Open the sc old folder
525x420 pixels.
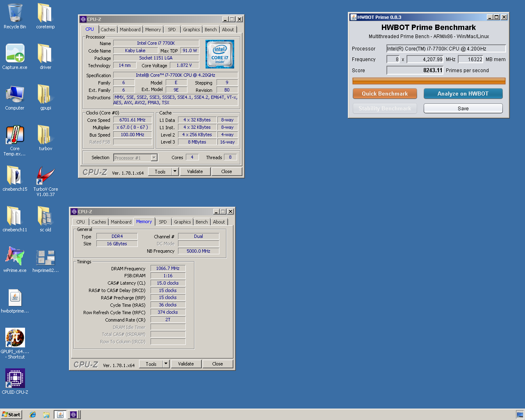coord(45,219)
